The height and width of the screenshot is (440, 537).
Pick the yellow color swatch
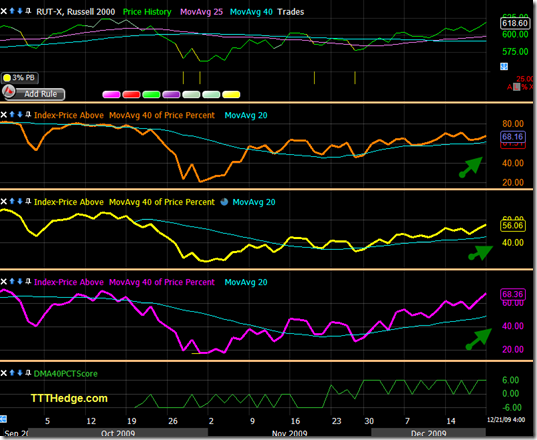[231, 95]
